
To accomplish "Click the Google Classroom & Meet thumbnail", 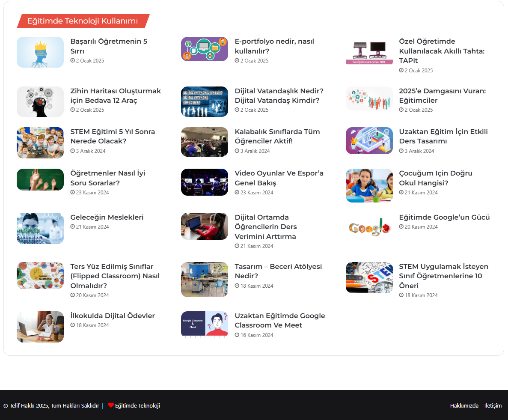I will pos(205,325).
